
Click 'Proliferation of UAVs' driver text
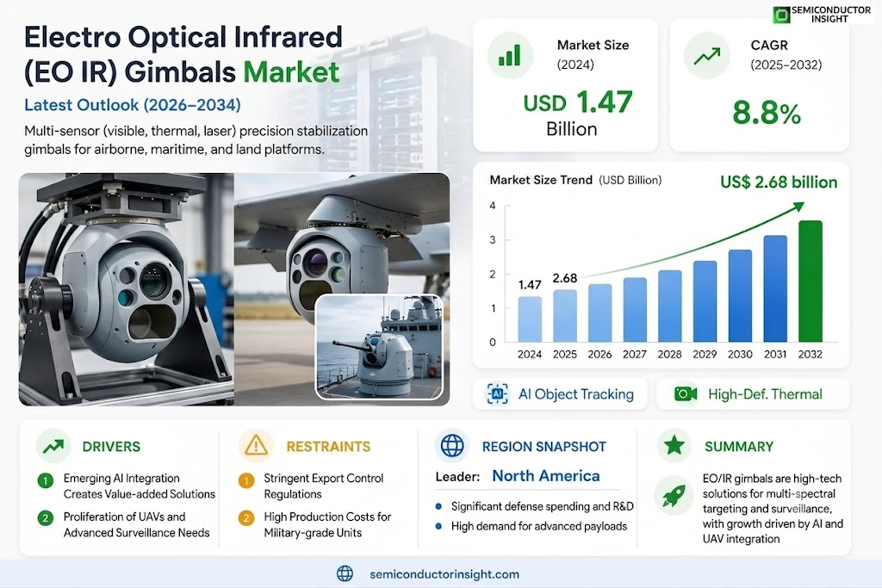pos(136,524)
